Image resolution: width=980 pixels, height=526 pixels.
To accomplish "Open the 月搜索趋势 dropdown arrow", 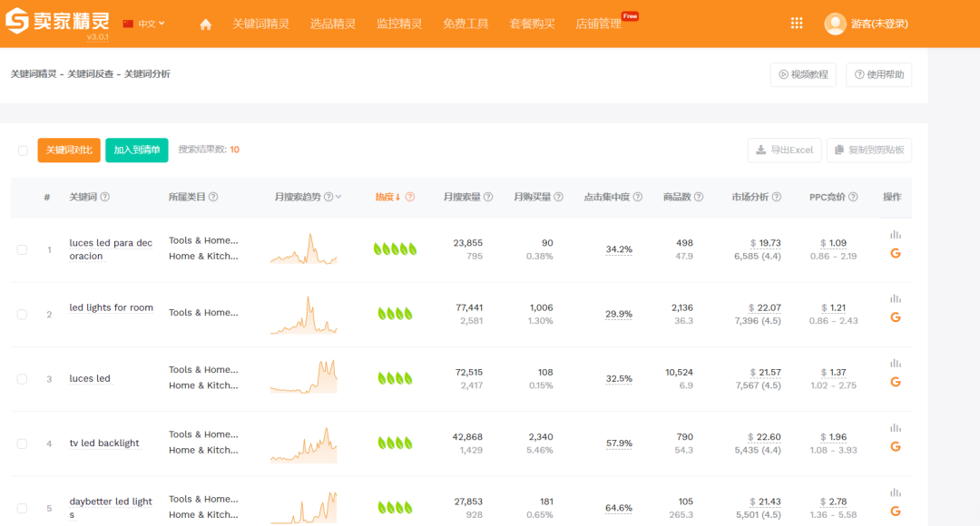I will [x=340, y=196].
